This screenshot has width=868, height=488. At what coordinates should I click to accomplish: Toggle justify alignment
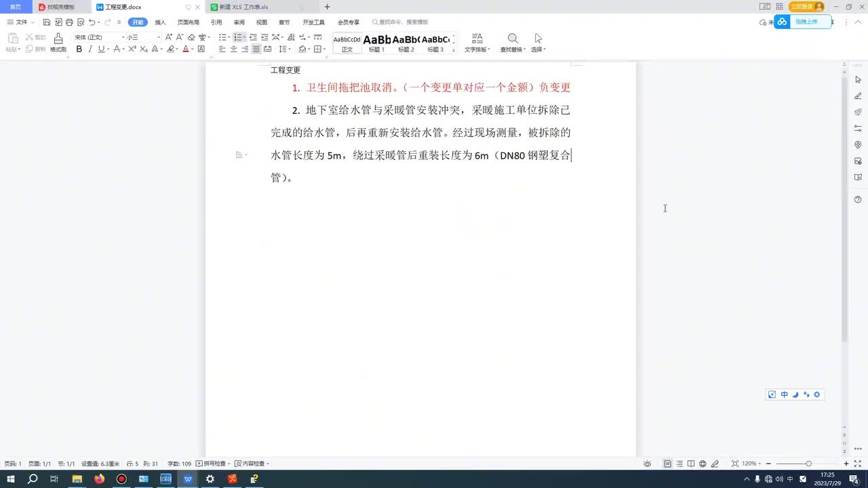(256, 49)
